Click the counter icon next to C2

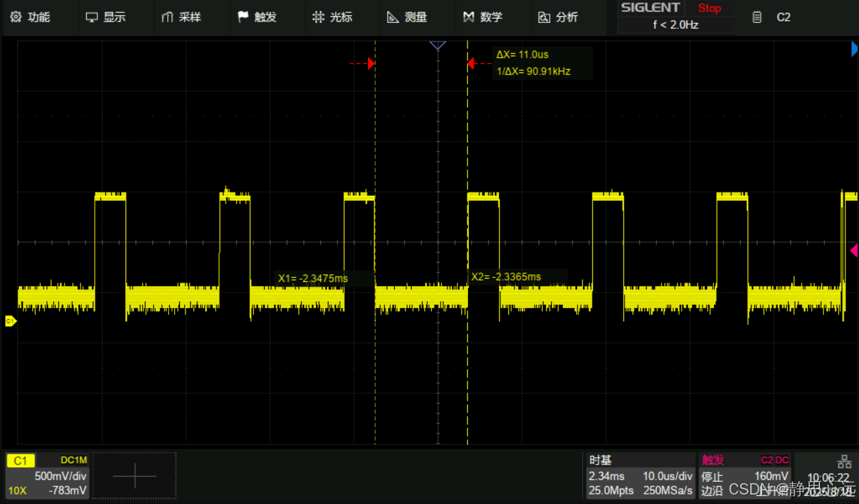(757, 17)
